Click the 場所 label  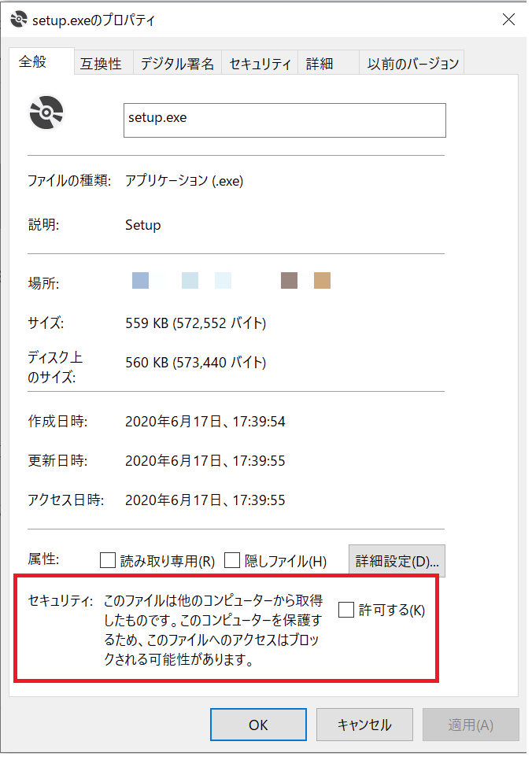coord(43,283)
